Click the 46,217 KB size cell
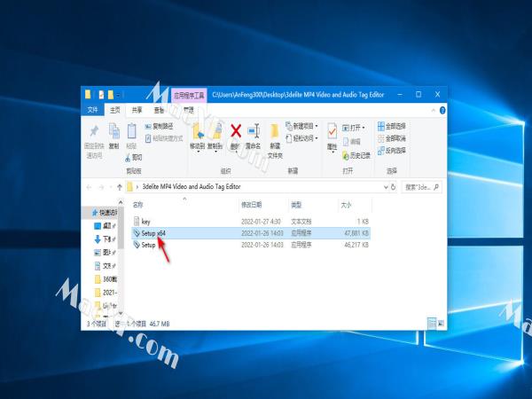Screen dimensions: 532x399 click(x=356, y=245)
